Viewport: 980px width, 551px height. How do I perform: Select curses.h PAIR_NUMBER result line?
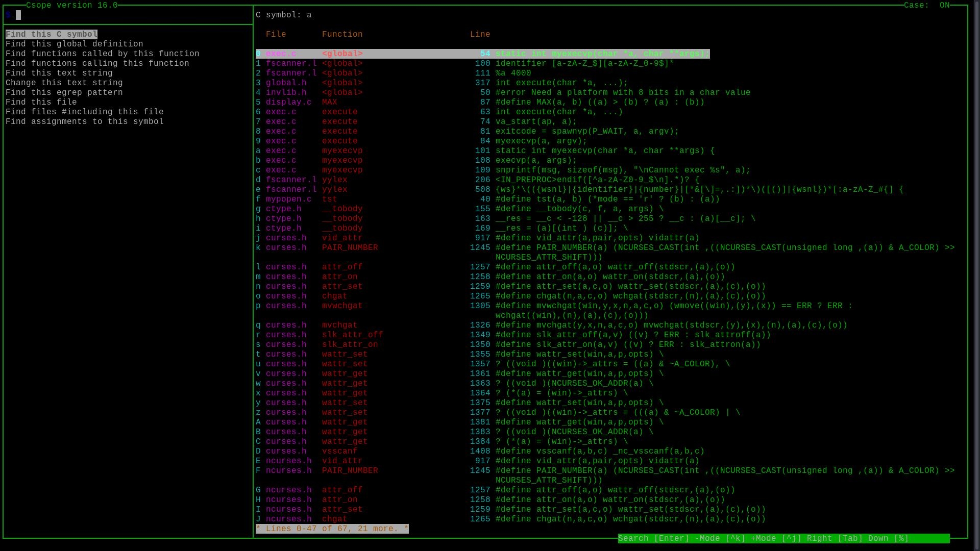click(350, 247)
